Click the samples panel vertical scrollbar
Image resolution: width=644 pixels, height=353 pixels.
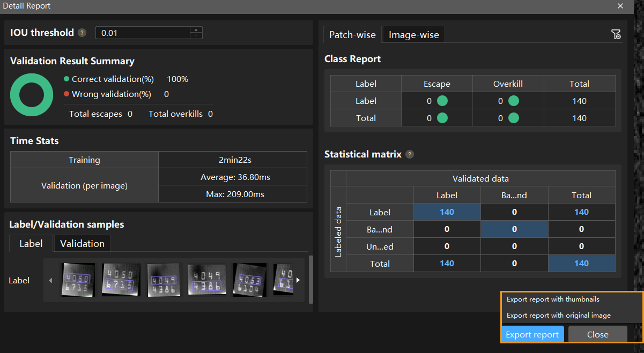coord(311,279)
